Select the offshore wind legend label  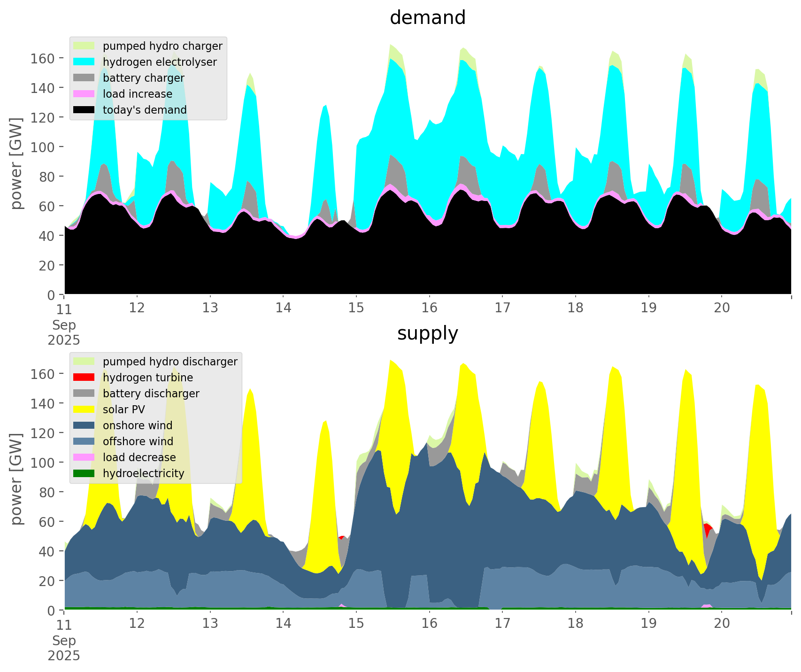138,441
